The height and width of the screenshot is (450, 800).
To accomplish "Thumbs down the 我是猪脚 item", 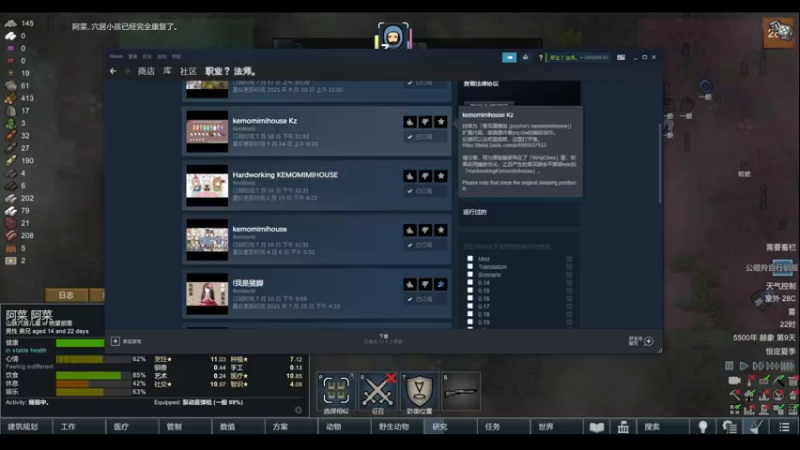I will click(x=425, y=284).
